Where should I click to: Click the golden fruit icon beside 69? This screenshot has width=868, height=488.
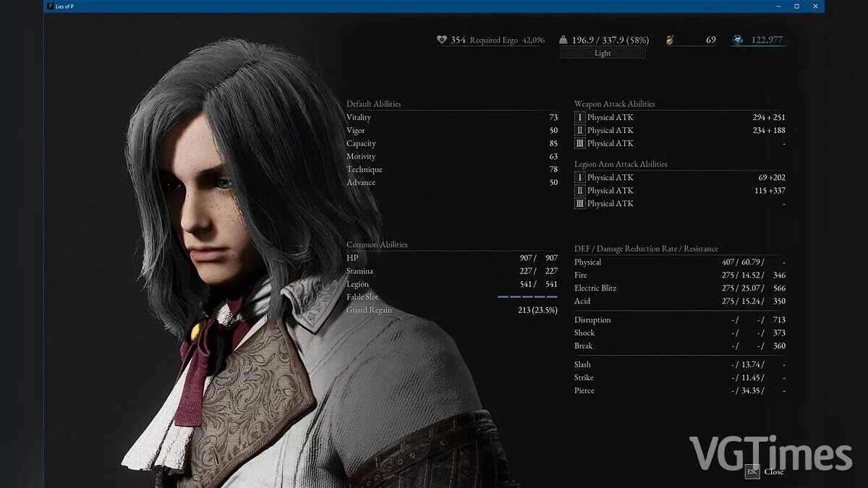pos(671,40)
